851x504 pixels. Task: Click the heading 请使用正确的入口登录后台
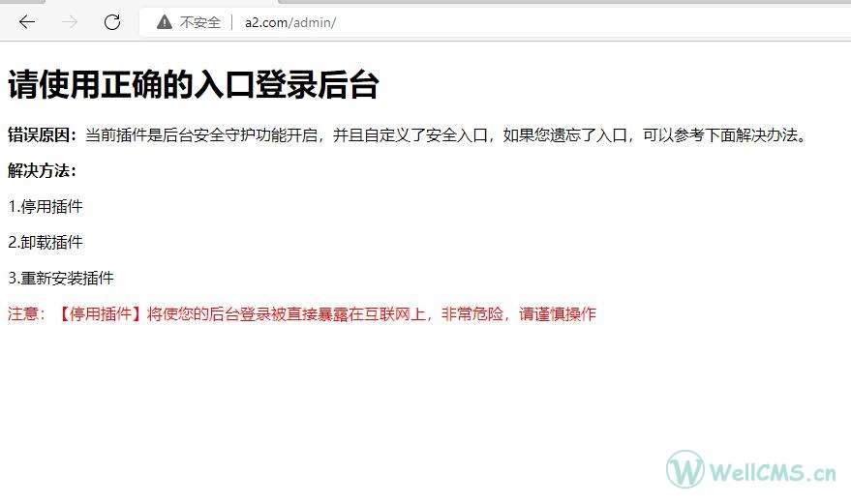coord(193,85)
